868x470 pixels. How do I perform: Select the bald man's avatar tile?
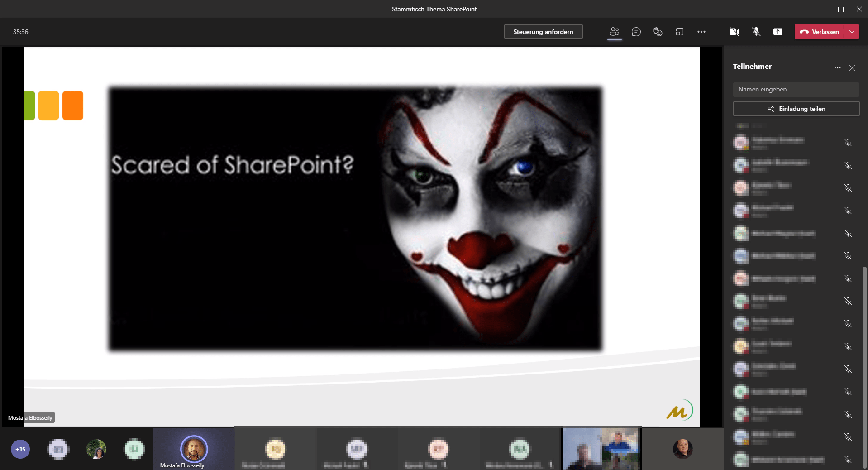tap(682, 449)
